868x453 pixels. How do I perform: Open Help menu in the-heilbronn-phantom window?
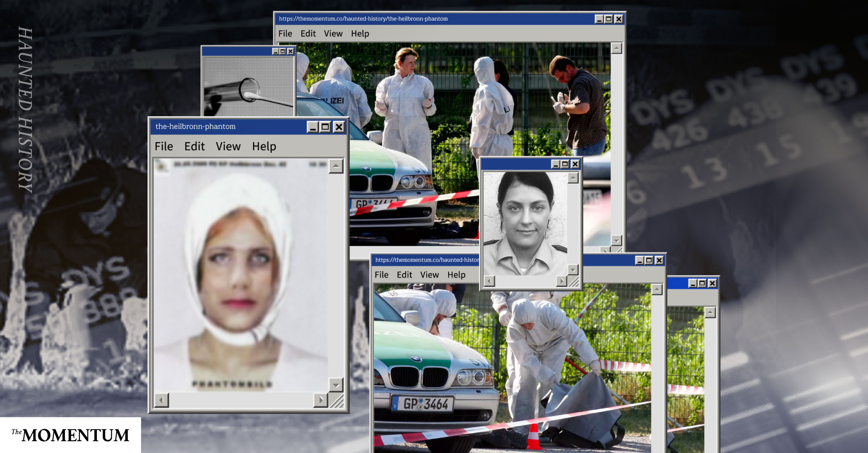264,146
